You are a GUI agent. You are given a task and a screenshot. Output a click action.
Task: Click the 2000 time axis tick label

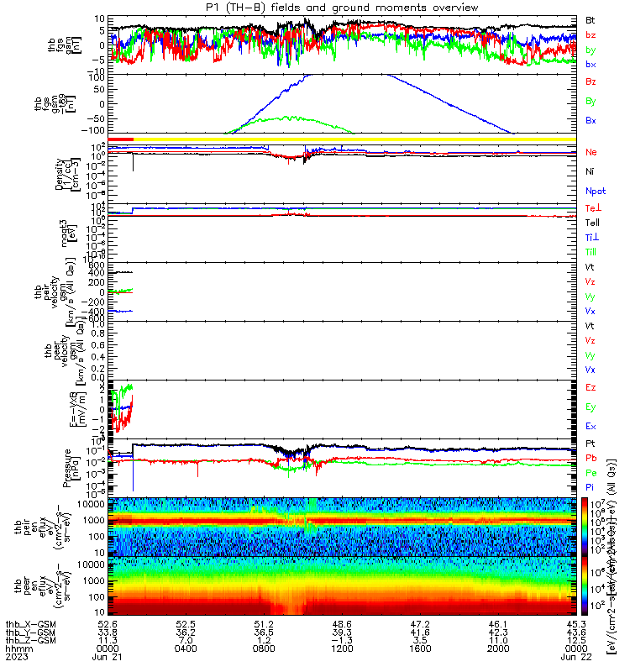tap(498, 648)
